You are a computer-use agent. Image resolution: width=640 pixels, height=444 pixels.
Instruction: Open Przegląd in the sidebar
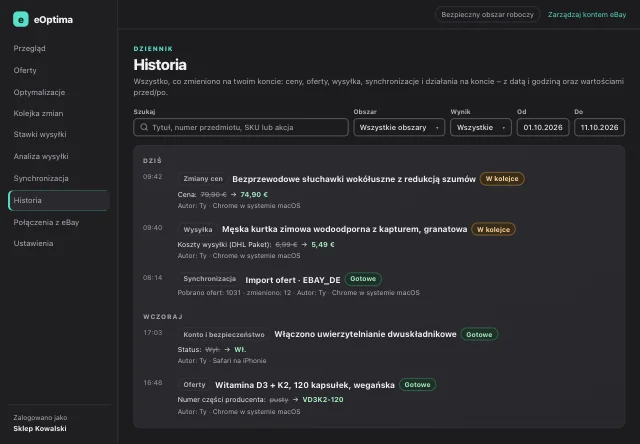tap(29, 48)
